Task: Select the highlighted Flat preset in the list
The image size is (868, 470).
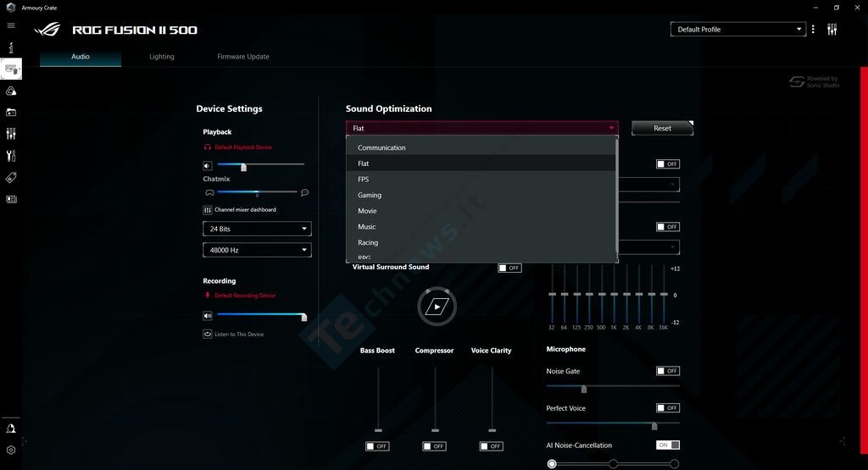Action: 481,163
